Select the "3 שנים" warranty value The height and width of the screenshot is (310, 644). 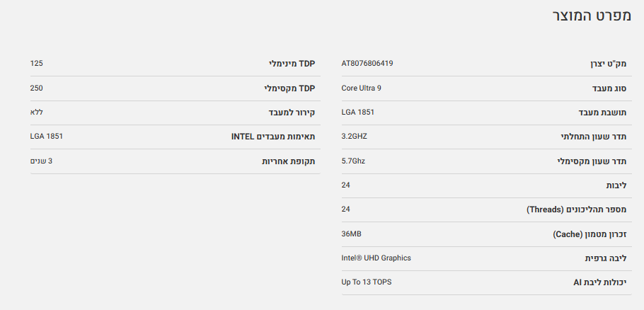(41, 161)
